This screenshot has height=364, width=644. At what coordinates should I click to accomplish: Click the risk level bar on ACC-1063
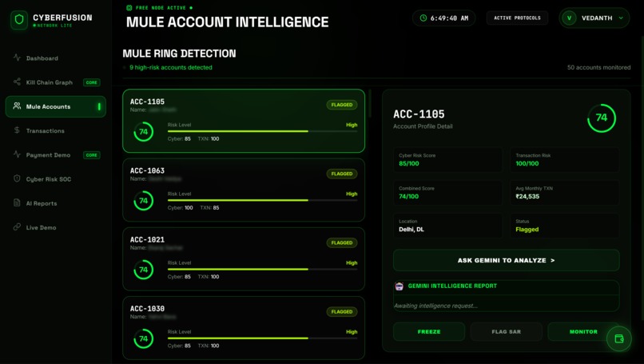262,200
